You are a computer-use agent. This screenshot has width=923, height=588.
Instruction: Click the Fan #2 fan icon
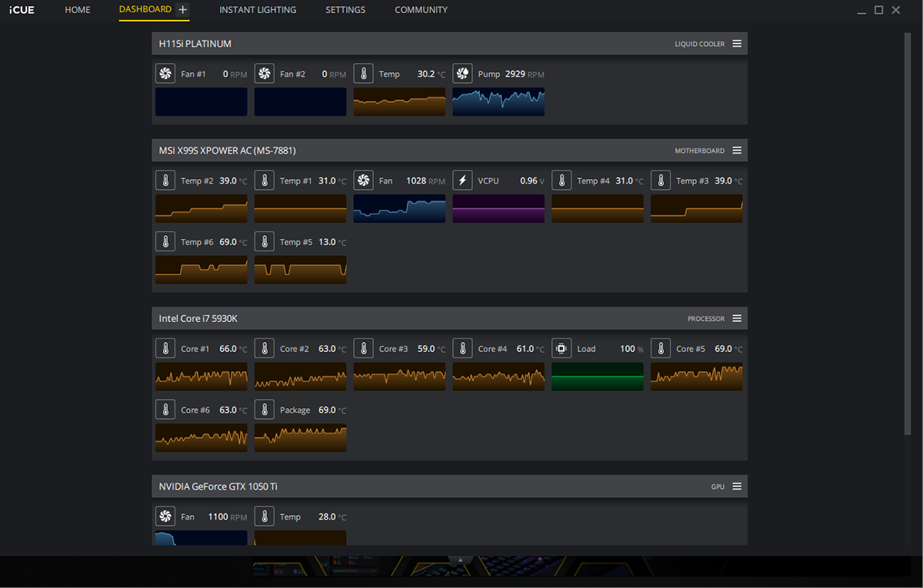click(264, 74)
